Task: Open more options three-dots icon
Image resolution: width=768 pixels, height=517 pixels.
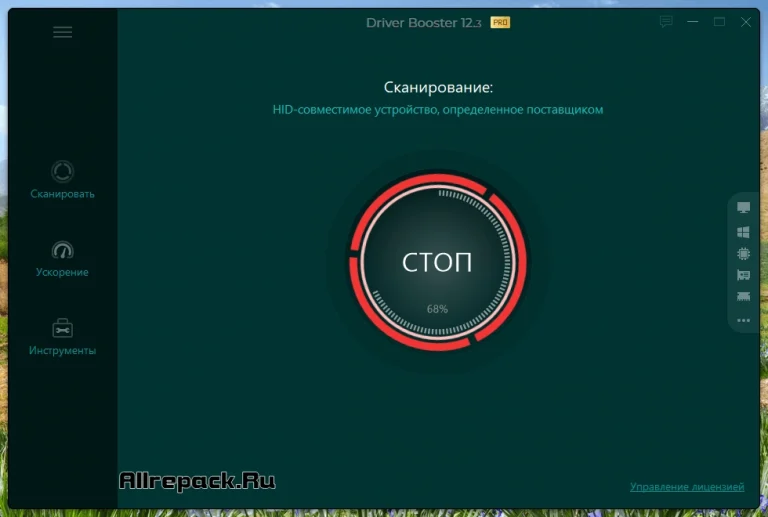Action: pos(744,321)
